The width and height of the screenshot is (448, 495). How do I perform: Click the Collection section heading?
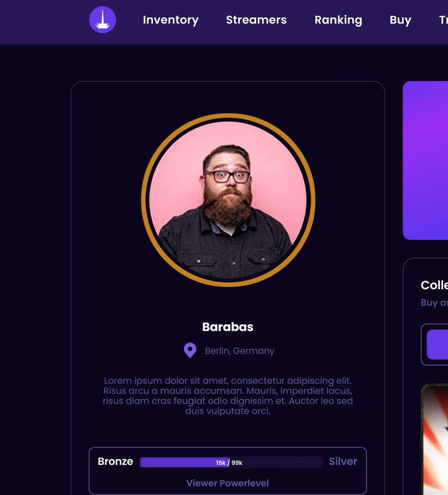[434, 285]
